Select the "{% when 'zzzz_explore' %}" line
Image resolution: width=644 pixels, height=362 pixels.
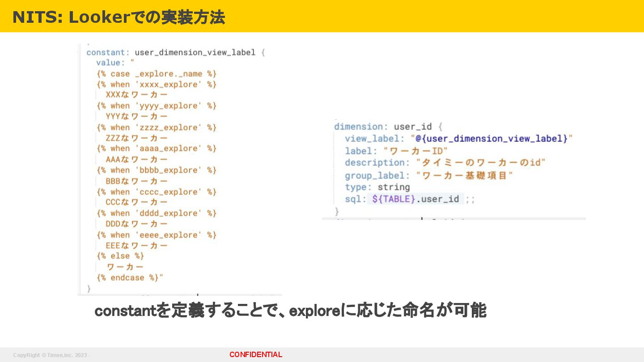[x=157, y=127]
